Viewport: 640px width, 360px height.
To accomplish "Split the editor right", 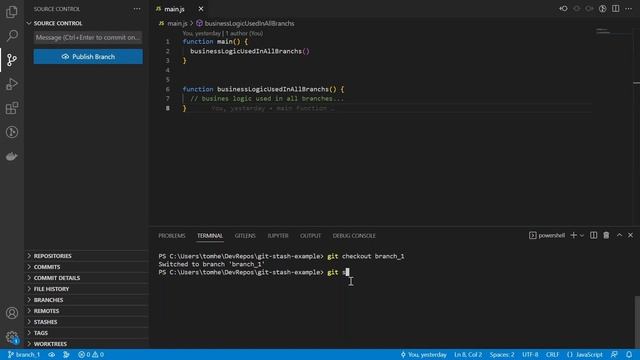I will (x=616, y=9).
